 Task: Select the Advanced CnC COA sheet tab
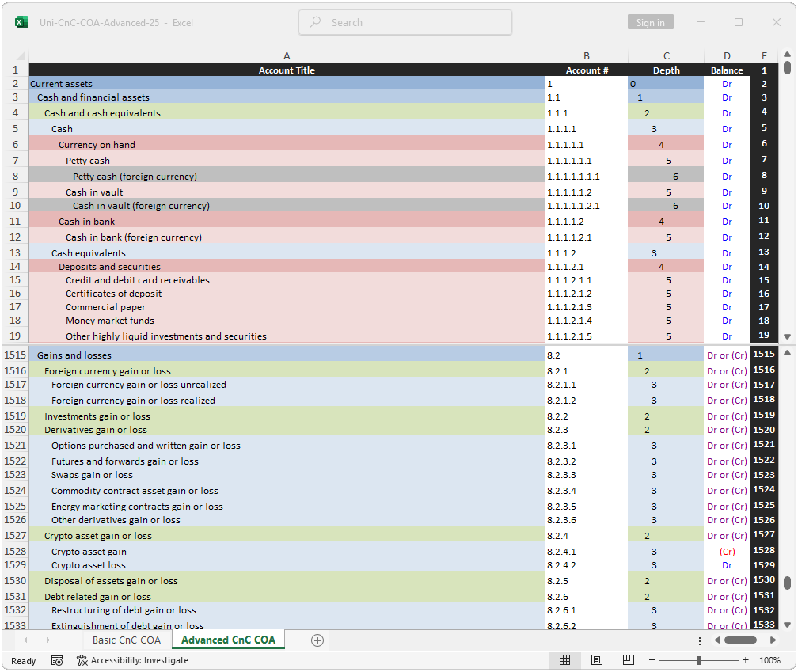pyautogui.click(x=229, y=640)
